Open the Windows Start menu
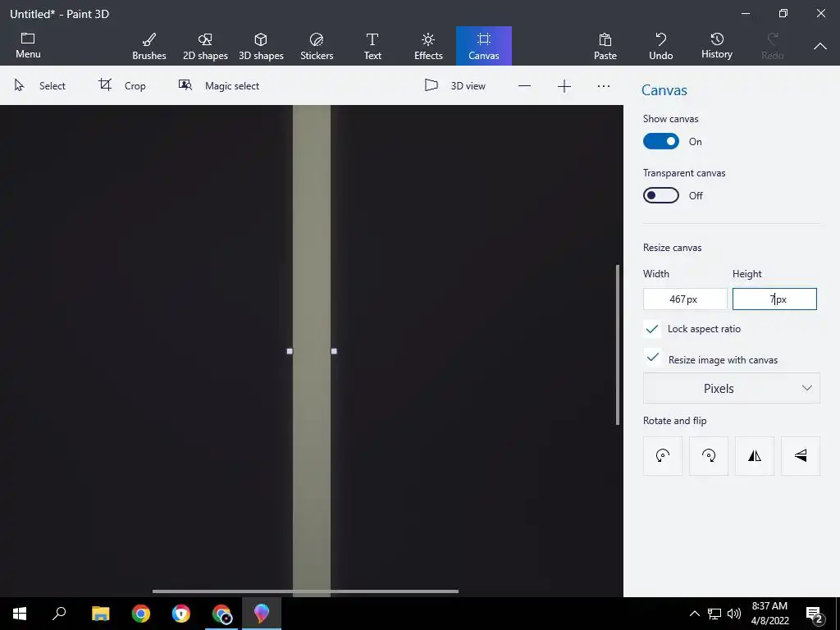 tap(20, 614)
